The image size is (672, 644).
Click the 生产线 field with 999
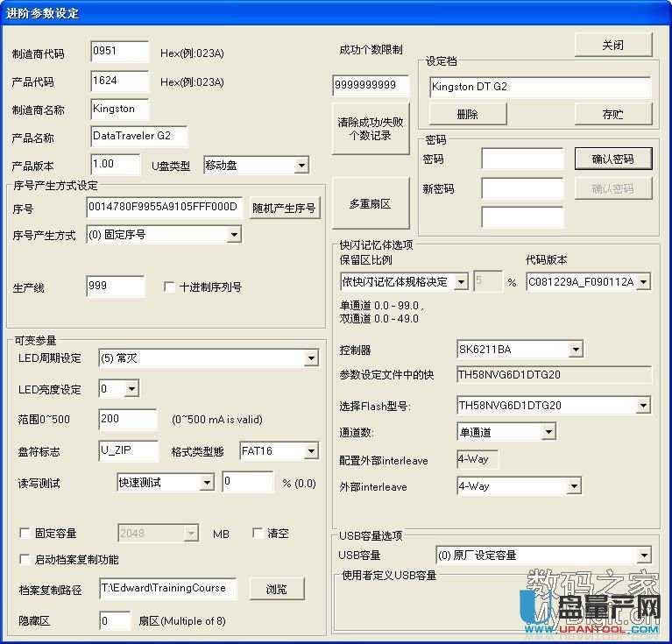tap(116, 287)
